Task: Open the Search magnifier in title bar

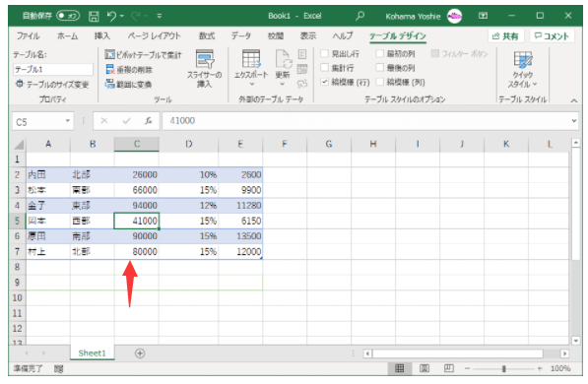Action: click(x=360, y=16)
